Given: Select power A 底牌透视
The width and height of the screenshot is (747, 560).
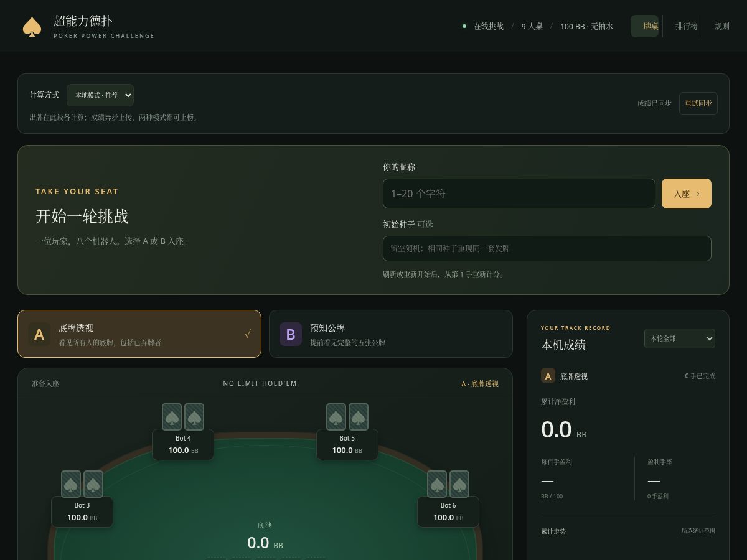Looking at the screenshot, I should pos(139,334).
